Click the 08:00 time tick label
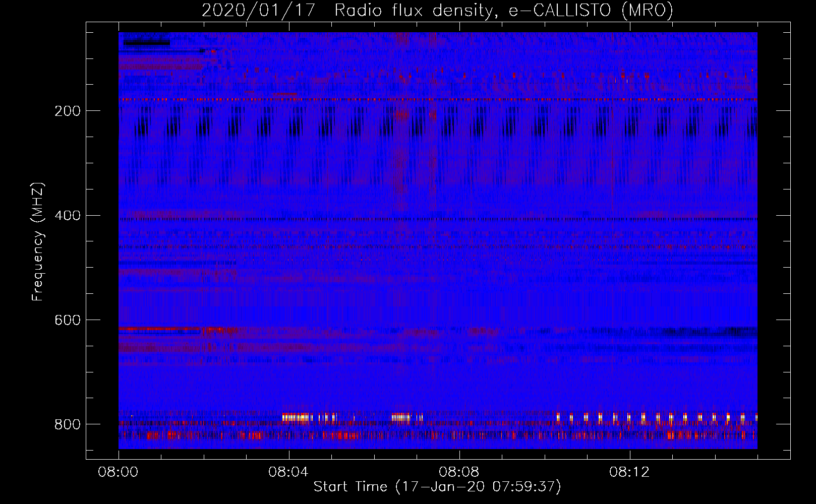The width and height of the screenshot is (816, 504). (x=119, y=472)
